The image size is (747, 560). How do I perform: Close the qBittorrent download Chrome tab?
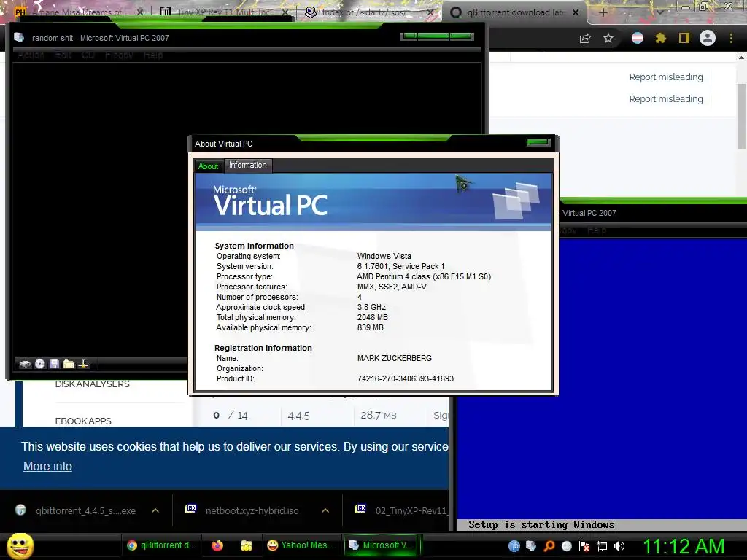tap(576, 12)
